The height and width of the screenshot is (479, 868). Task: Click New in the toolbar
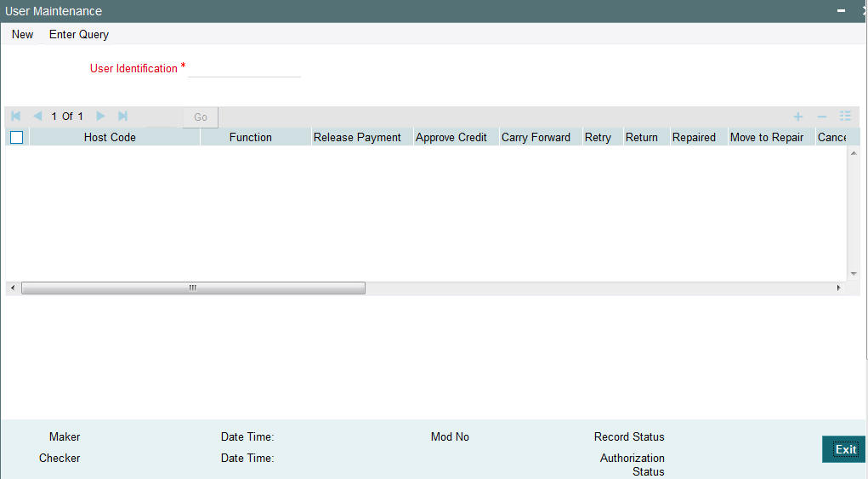(23, 34)
